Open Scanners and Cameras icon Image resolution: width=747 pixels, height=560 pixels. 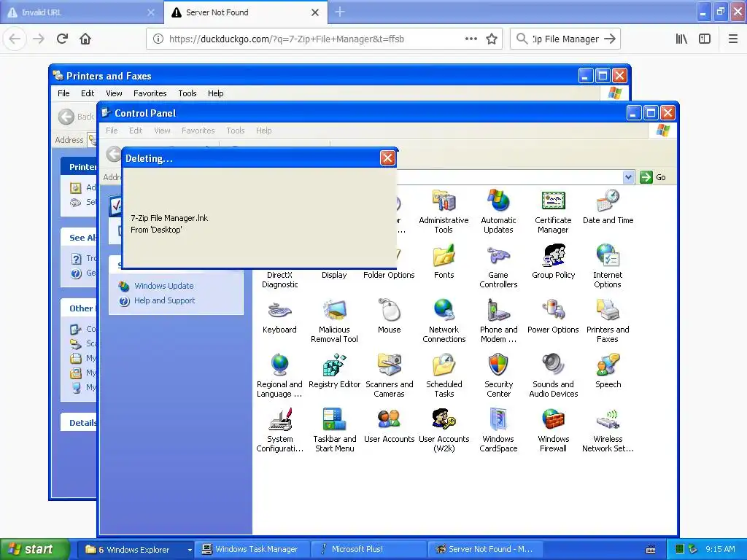coord(389,376)
